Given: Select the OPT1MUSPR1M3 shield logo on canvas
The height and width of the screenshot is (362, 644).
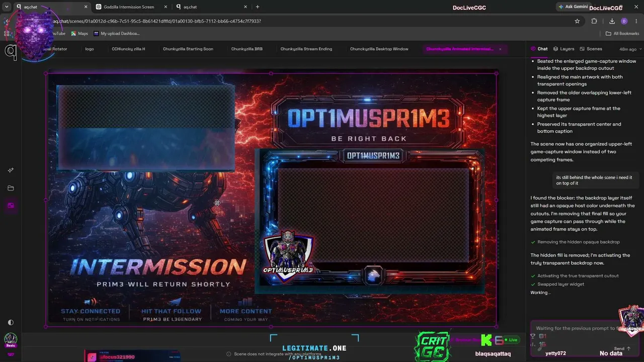Looking at the screenshot, I should [x=288, y=255].
